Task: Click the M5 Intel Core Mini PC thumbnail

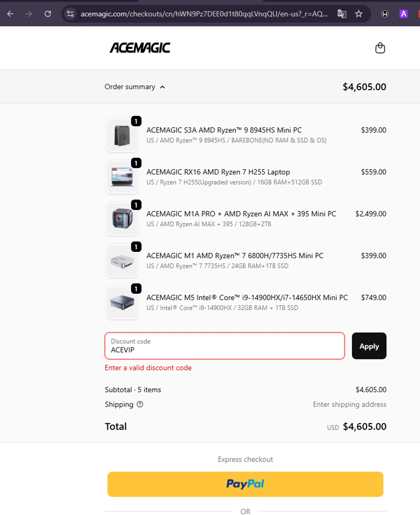Action: pyautogui.click(x=122, y=303)
